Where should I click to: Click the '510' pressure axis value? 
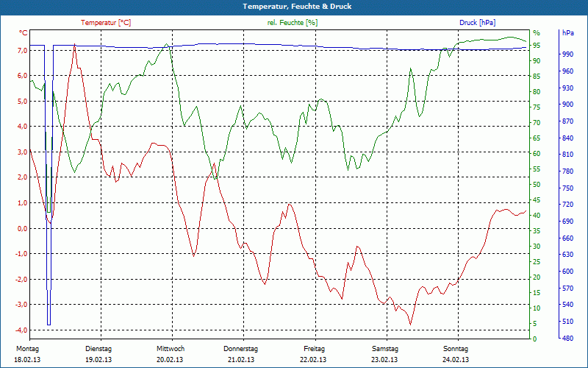(567, 321)
